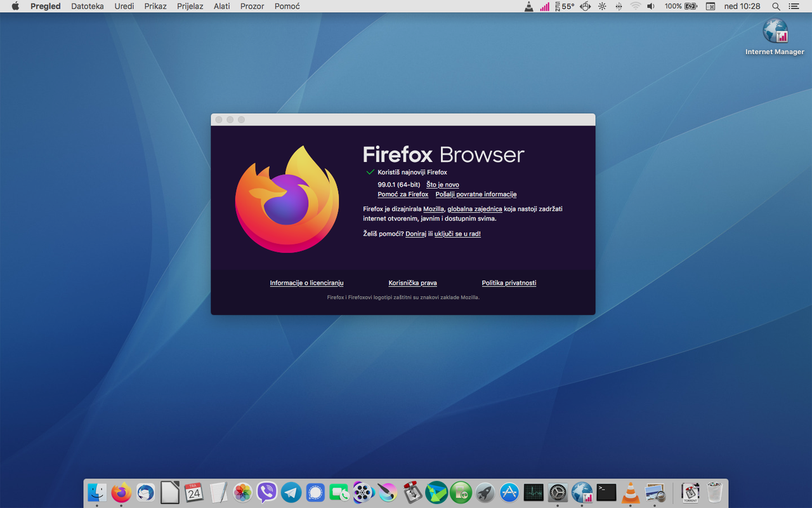The width and height of the screenshot is (812, 508).
Task: Click the "ned 10:28" clock in menu bar
Action: coord(742,6)
